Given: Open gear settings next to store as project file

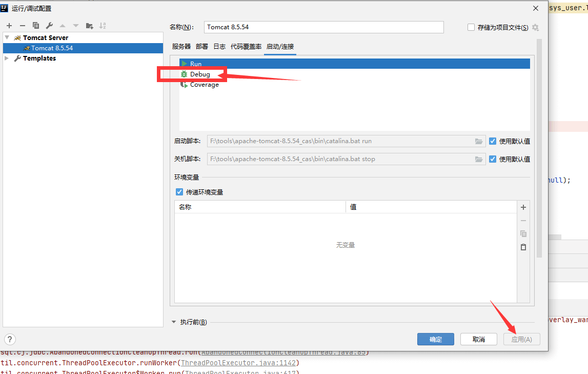Looking at the screenshot, I should click(x=536, y=27).
